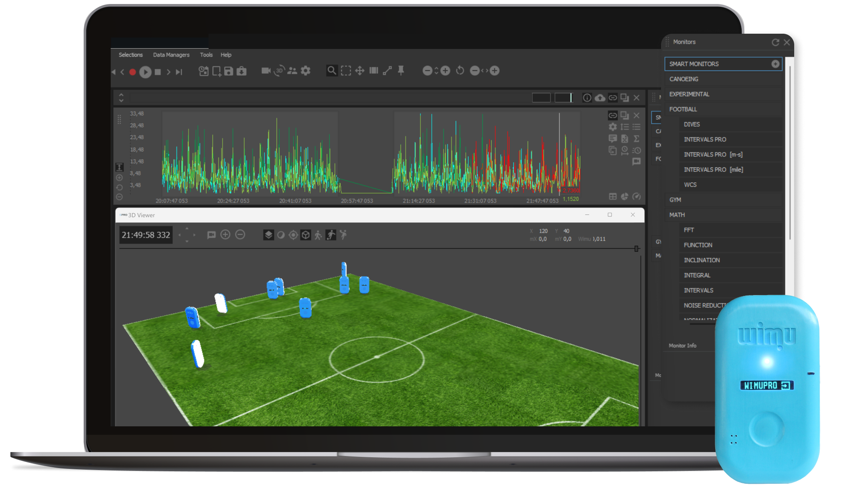The height and width of the screenshot is (501, 868).
Task: Open the Data Managers menu
Action: click(171, 55)
